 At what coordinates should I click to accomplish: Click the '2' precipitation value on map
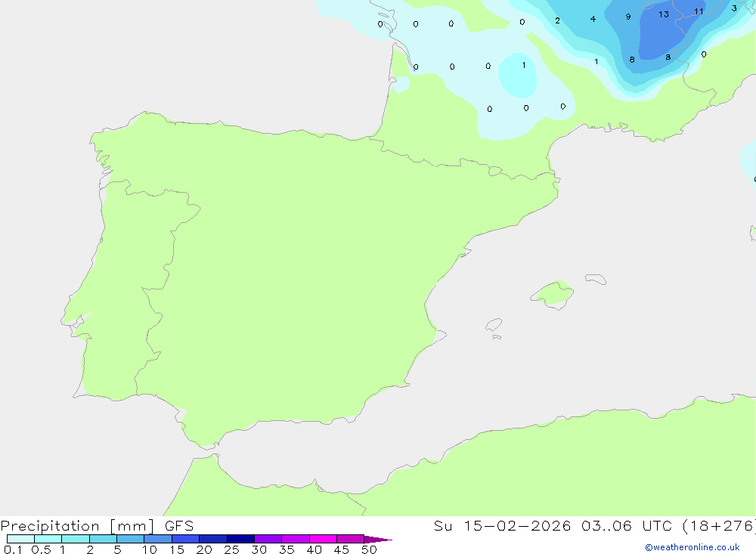[557, 20]
